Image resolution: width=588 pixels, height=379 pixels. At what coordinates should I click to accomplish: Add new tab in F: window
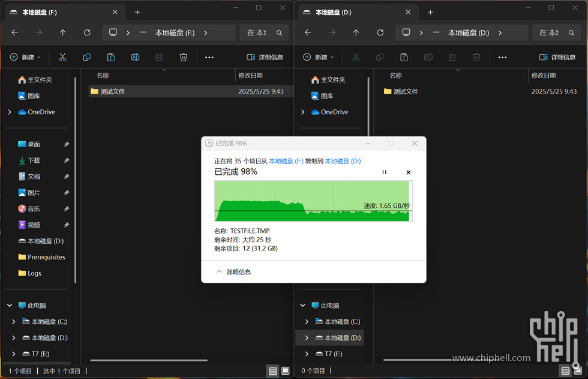[137, 13]
